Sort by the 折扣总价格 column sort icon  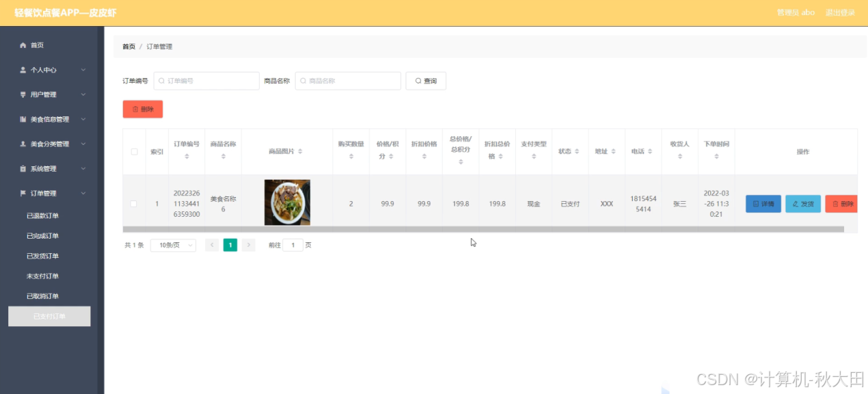[x=501, y=157]
